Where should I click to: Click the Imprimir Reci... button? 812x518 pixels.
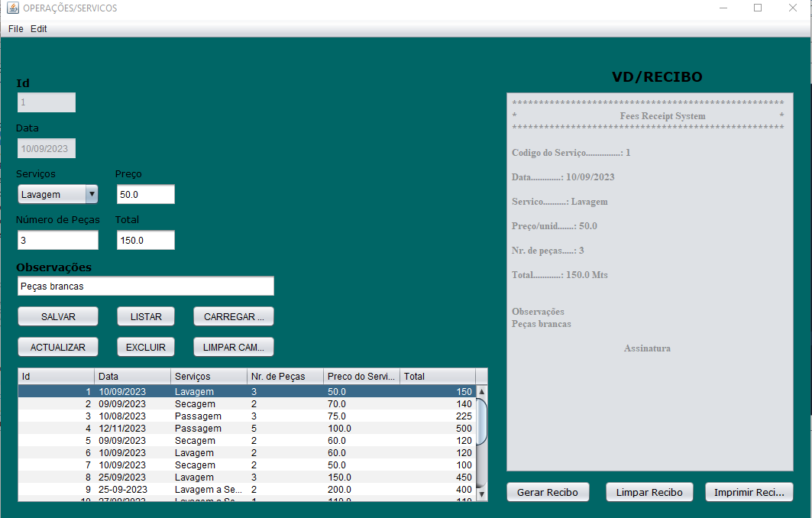pyautogui.click(x=749, y=492)
